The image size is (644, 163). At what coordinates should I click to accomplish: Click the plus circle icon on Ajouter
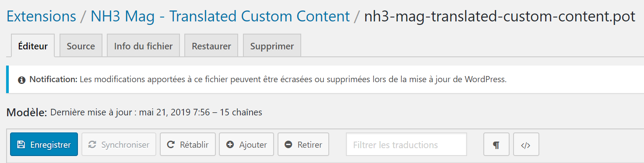click(x=230, y=145)
